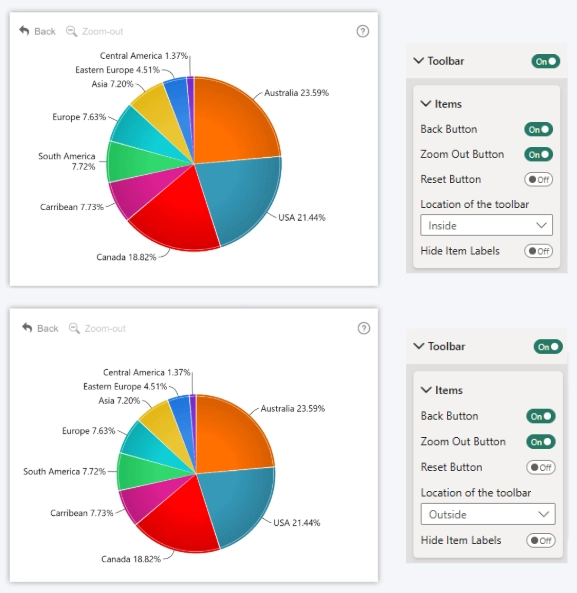577x593 pixels.
Task: Click the Back arrow icon in bottom chart
Action: click(27, 328)
